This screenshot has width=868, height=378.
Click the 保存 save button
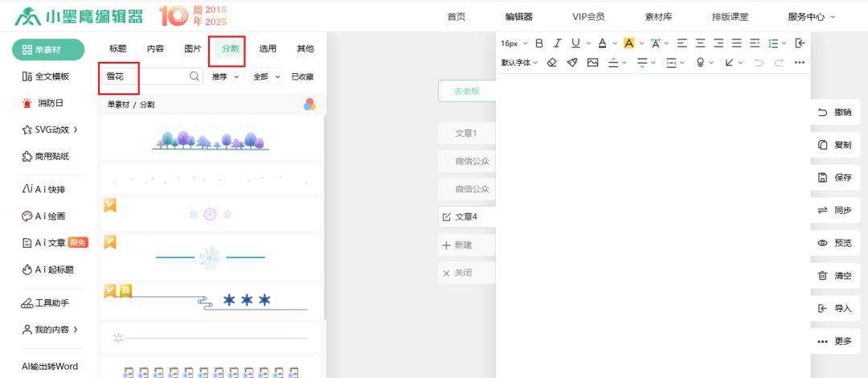(835, 178)
